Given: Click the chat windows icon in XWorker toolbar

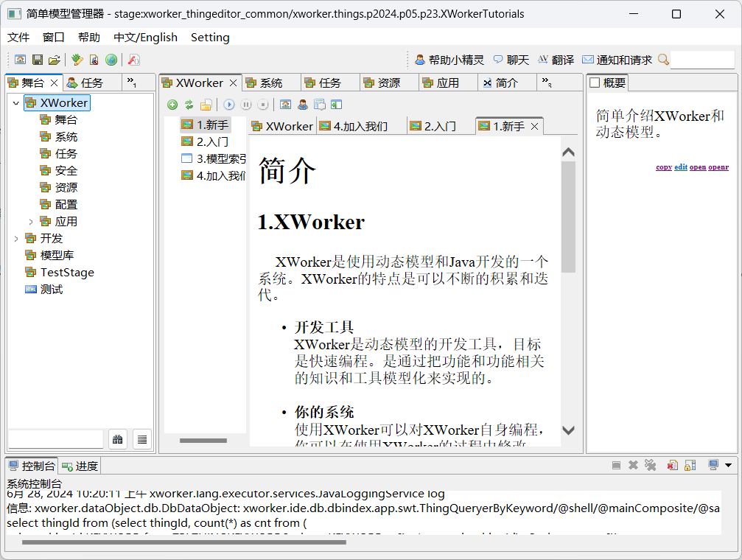Looking at the screenshot, I should (x=320, y=105).
